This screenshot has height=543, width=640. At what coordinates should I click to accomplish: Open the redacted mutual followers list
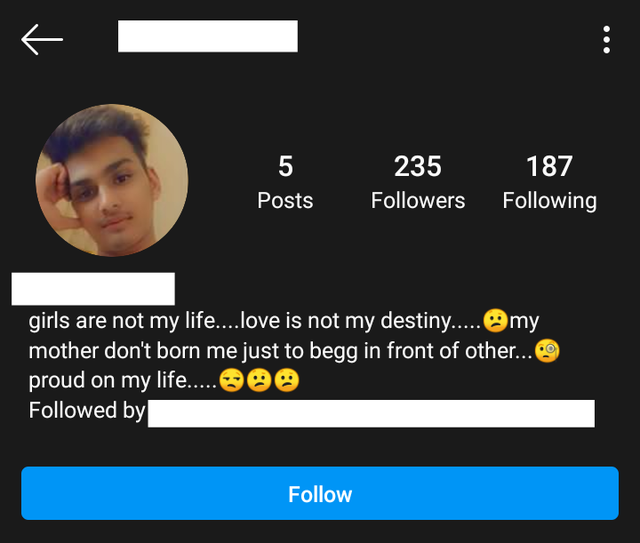pos(371,414)
